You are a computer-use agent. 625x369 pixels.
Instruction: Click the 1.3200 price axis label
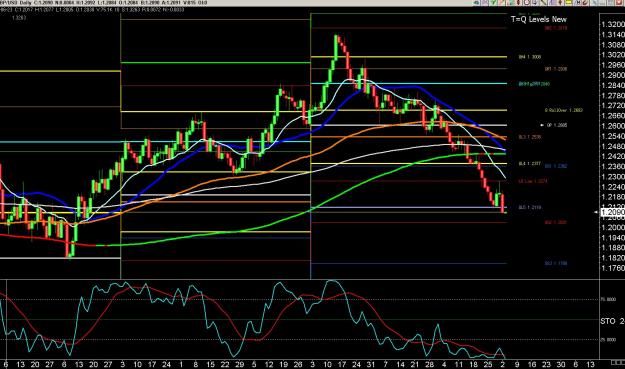pos(613,25)
